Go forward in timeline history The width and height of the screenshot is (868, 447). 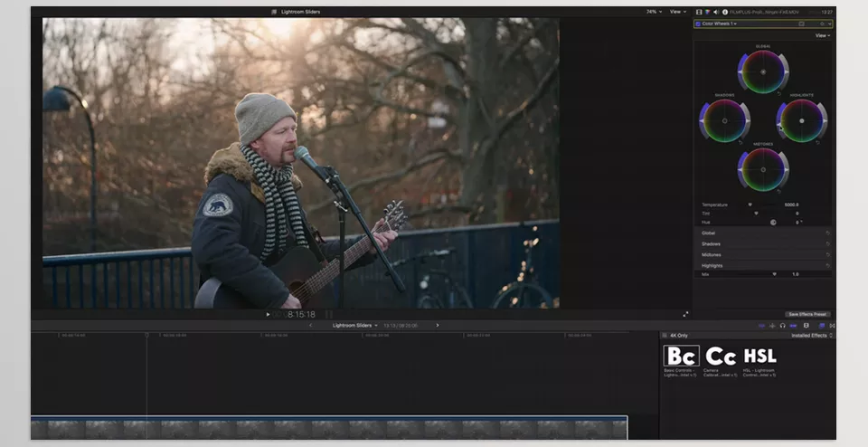438,326
